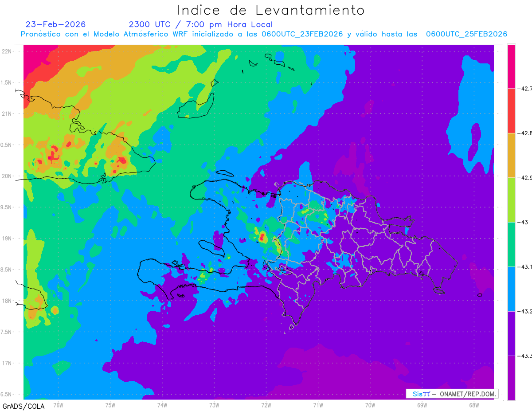This screenshot has height=411, width=532.
Task: Pick the green legend swatch below -43
Action: coord(512,244)
